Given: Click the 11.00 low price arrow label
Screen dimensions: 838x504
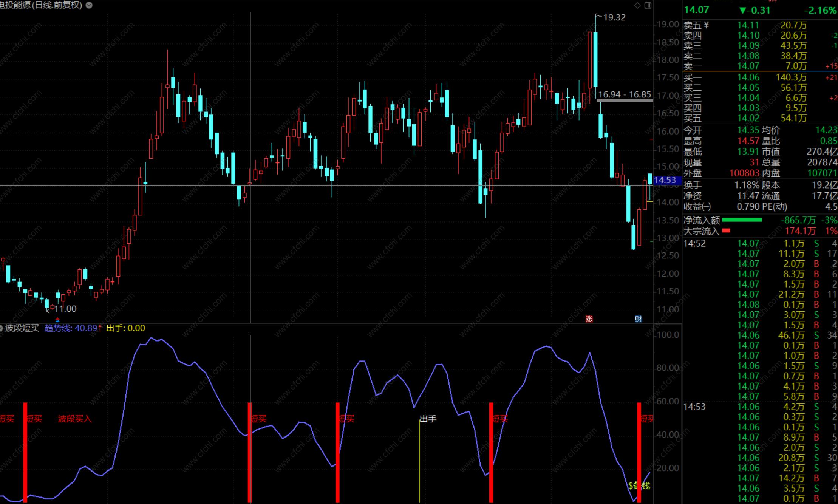Looking at the screenshot, I should click(64, 309).
